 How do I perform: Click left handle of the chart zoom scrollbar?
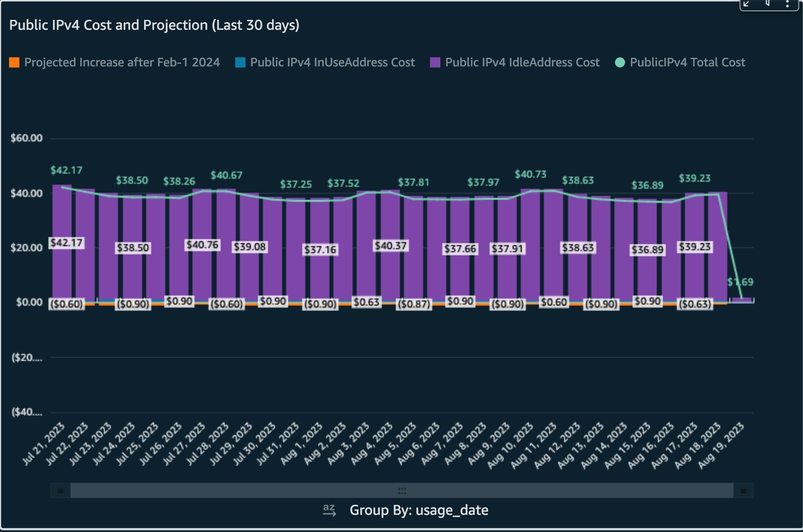61,490
